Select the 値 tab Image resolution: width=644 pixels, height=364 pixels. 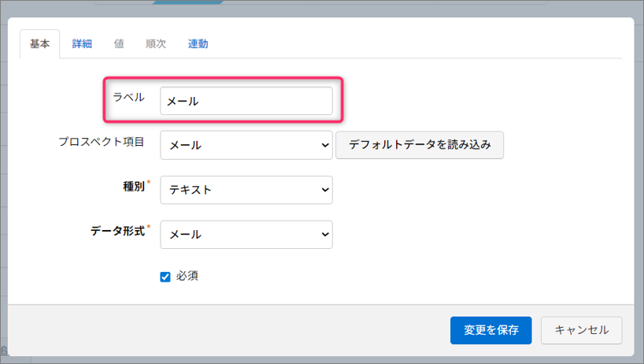pos(119,44)
